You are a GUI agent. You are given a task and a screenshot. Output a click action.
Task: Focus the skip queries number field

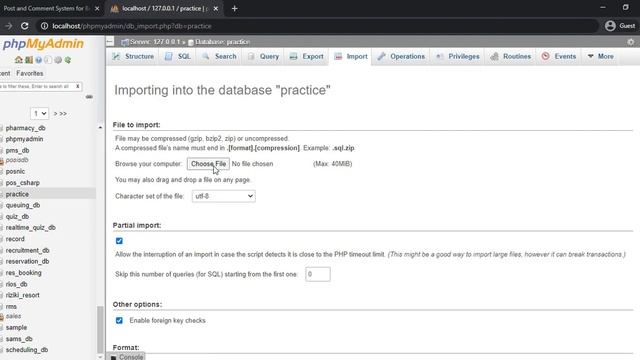coord(318,274)
